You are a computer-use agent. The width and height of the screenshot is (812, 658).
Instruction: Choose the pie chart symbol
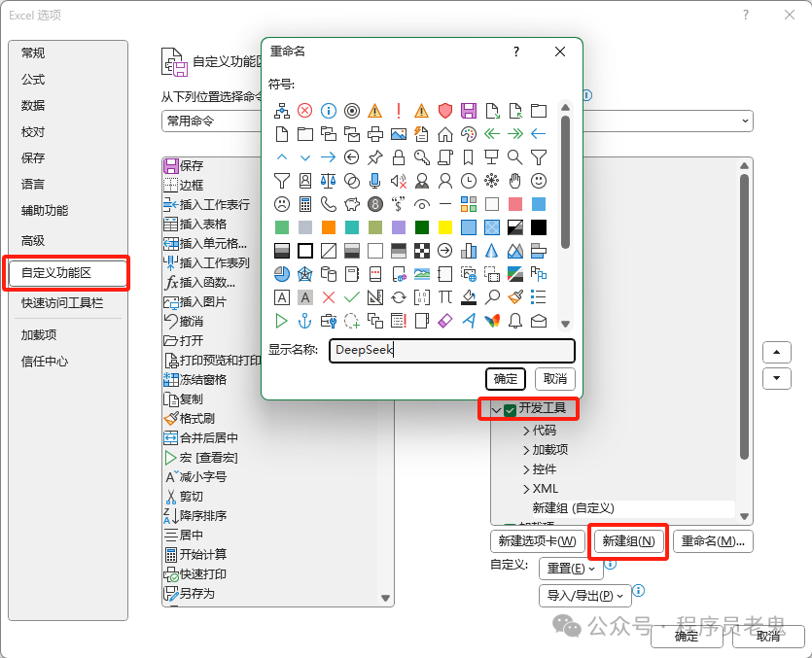tap(282, 274)
